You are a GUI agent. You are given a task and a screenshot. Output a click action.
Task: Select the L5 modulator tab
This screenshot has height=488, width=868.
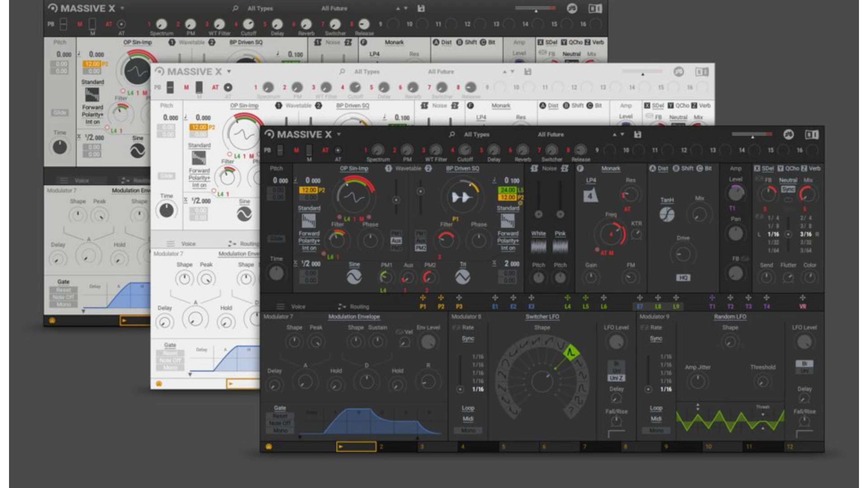coord(585,306)
